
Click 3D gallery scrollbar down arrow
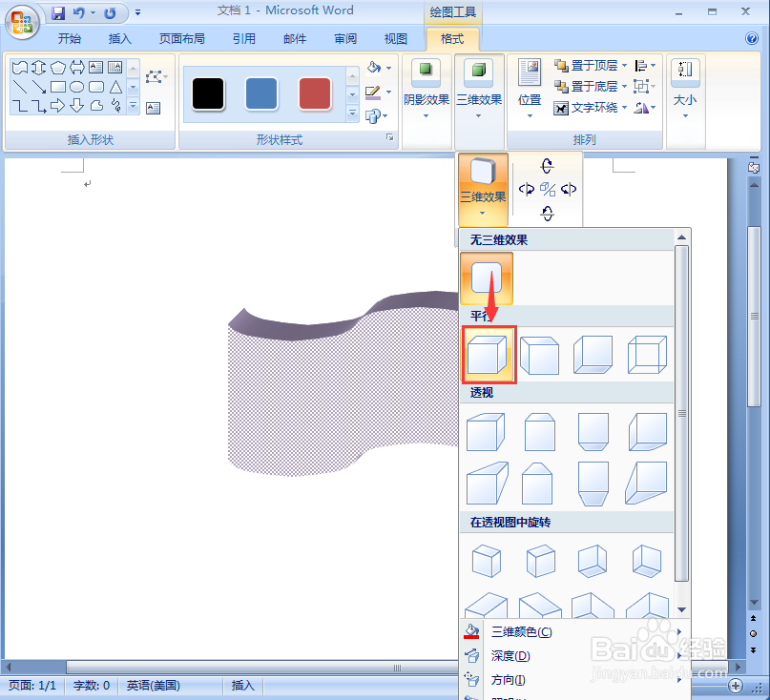(x=681, y=609)
